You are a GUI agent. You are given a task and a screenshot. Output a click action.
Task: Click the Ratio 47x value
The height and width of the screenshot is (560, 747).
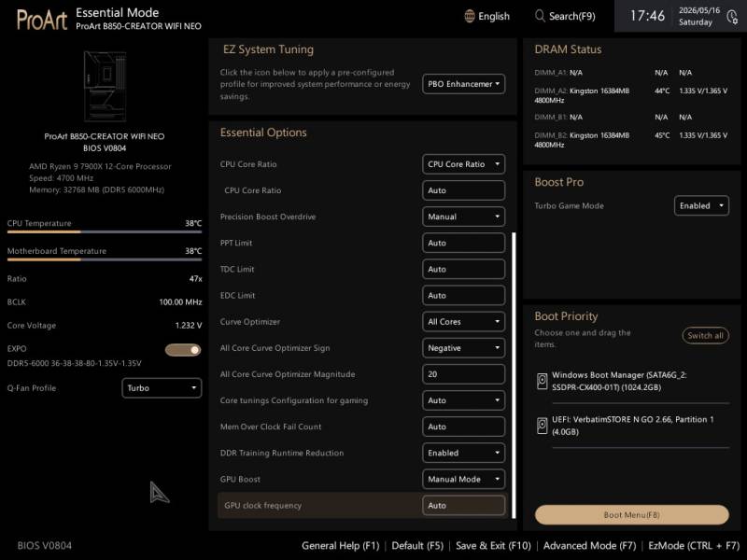pyautogui.click(x=195, y=278)
